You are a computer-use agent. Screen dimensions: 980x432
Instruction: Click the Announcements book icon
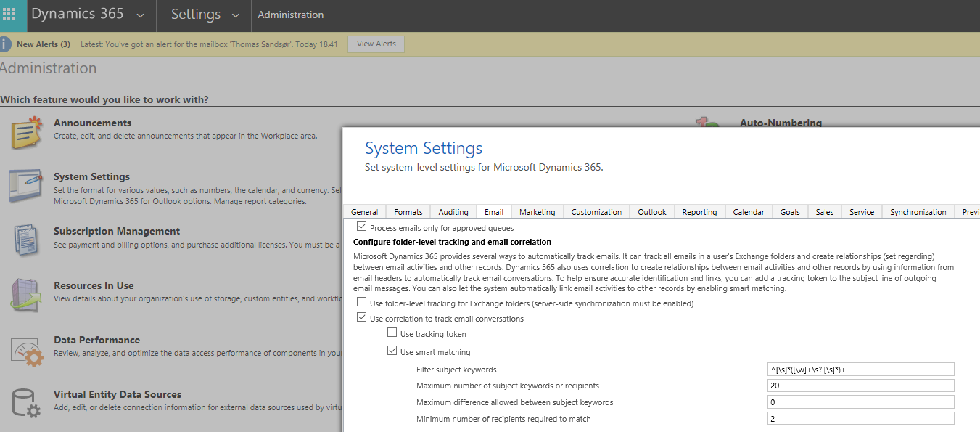tap(26, 133)
